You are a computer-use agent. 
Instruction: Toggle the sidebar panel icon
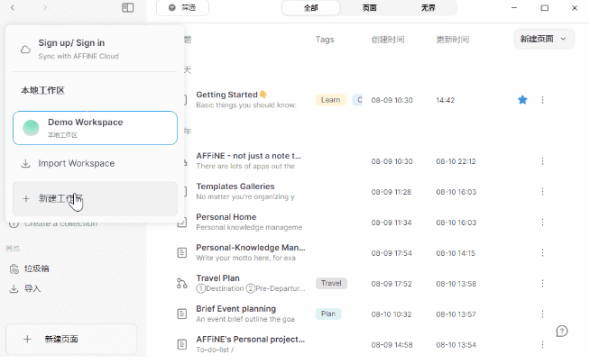pos(127,7)
